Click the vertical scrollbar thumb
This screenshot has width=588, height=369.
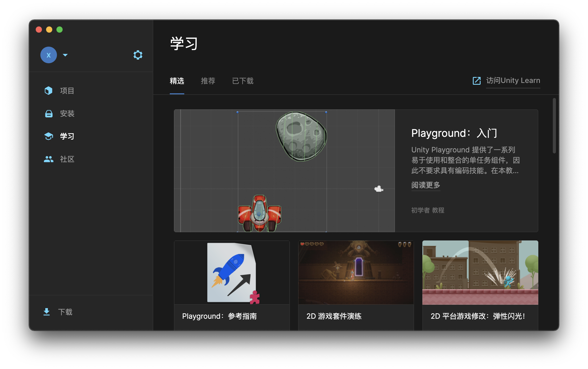click(x=554, y=126)
